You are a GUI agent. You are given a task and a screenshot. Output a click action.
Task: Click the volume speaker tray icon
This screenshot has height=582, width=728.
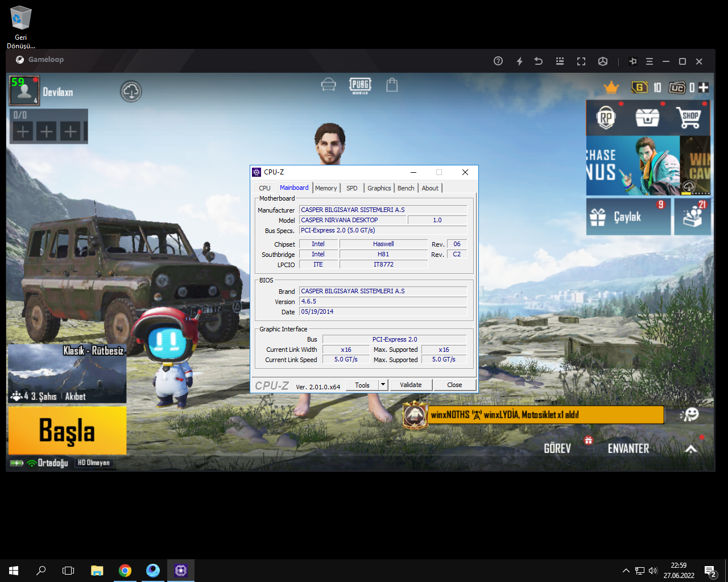click(x=653, y=571)
